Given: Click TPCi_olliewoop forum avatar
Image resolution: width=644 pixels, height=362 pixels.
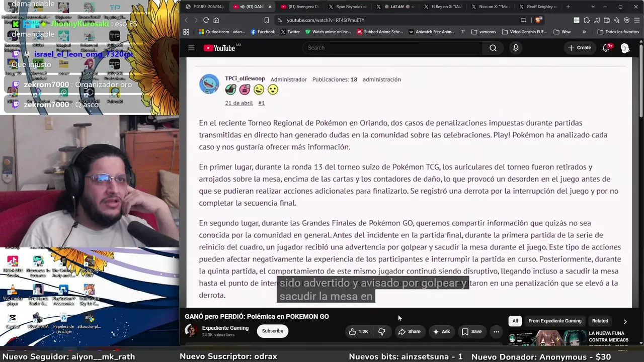Looking at the screenshot, I should 209,84.
